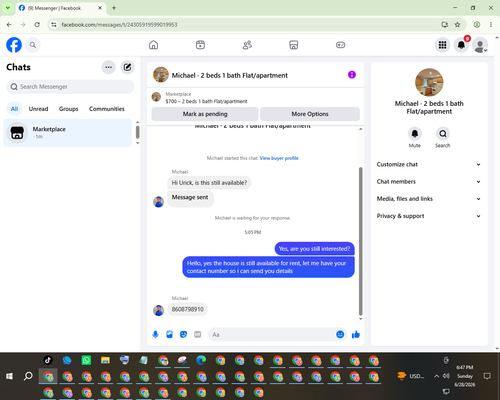Open the WhatsApp taskbar icon
Screen dimensions: 500x400
[x=86, y=360]
